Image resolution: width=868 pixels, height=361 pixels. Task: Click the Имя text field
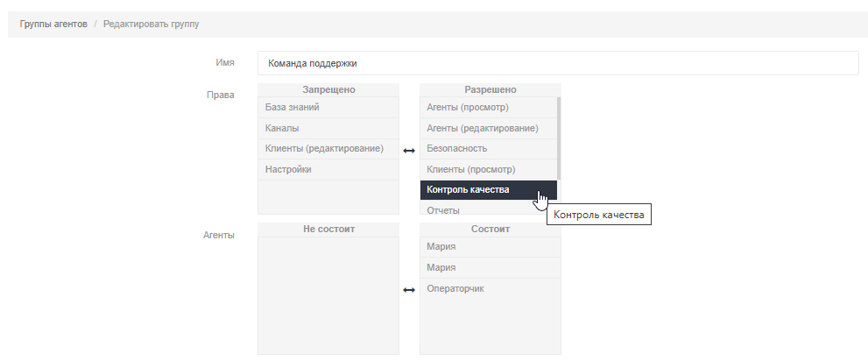click(x=557, y=63)
